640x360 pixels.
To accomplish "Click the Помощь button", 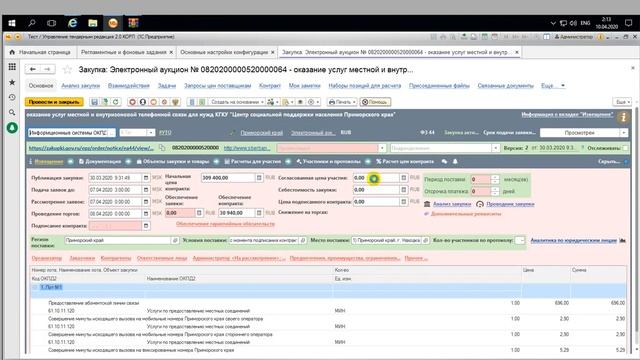I will (376, 102).
